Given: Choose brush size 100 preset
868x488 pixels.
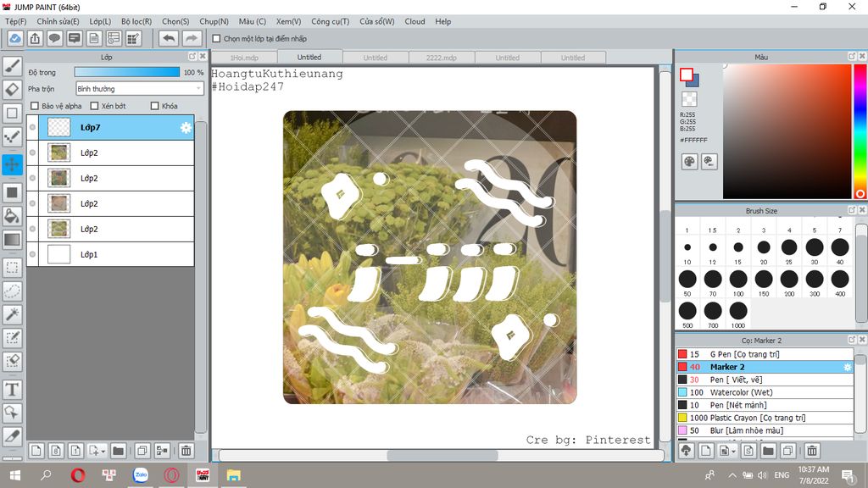Looking at the screenshot, I should click(x=738, y=280).
